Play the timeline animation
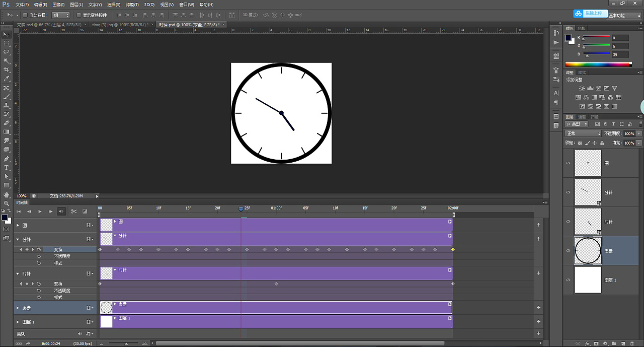The width and height of the screenshot is (644, 347). 40,212
